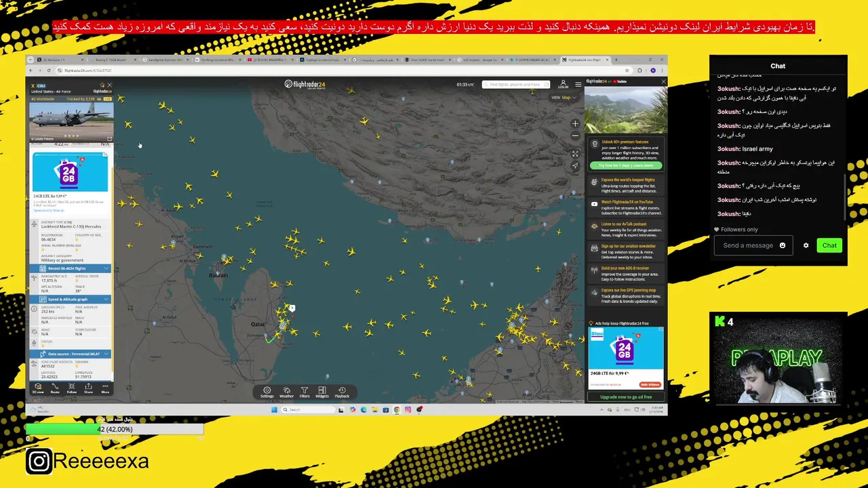The image size is (868, 488).
Task: Click the Qatar label on map
Action: pyautogui.click(x=258, y=324)
